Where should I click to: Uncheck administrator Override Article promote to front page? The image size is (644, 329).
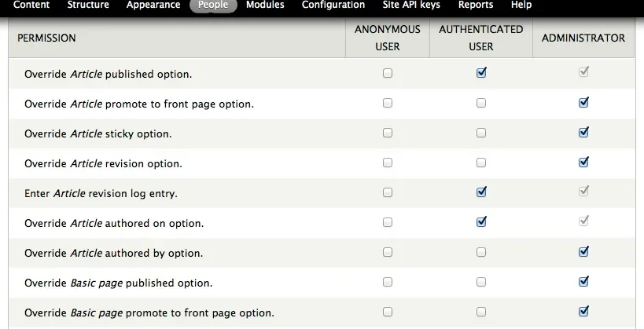click(x=583, y=103)
